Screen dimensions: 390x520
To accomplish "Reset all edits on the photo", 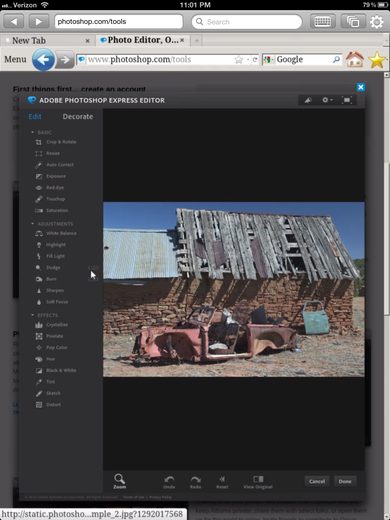I will (222, 482).
